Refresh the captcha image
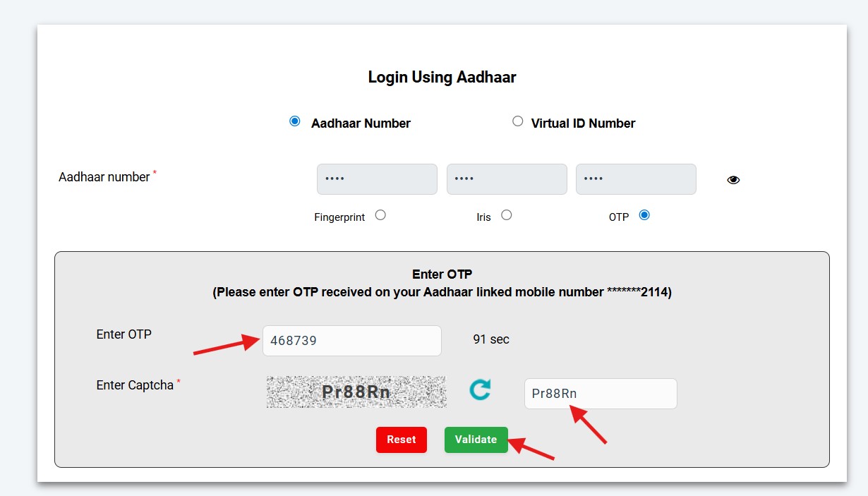Image resolution: width=868 pixels, height=496 pixels. pos(480,390)
